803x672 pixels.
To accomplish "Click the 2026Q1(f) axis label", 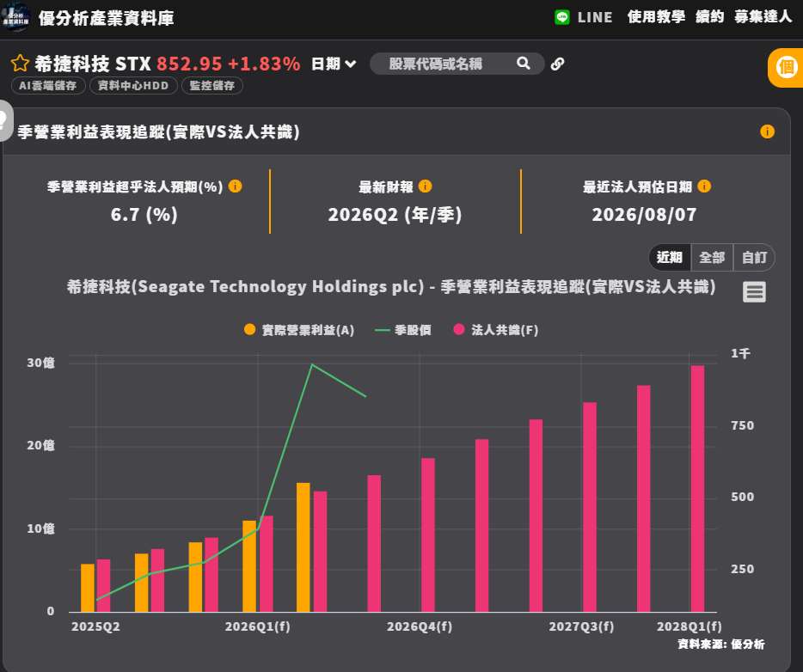I will [258, 626].
